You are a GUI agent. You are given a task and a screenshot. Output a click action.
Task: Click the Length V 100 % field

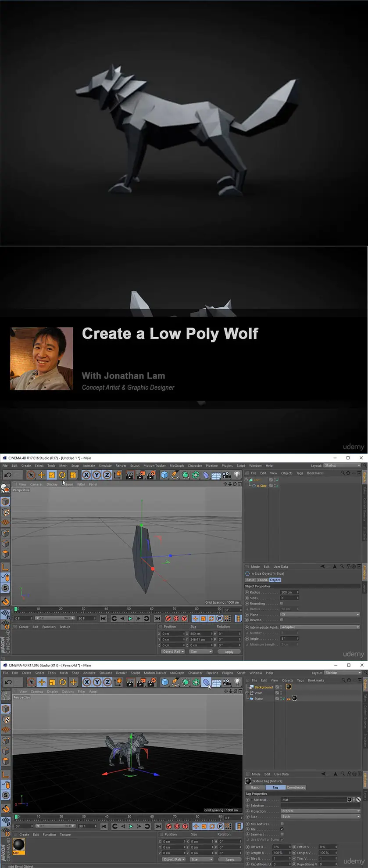click(x=328, y=853)
